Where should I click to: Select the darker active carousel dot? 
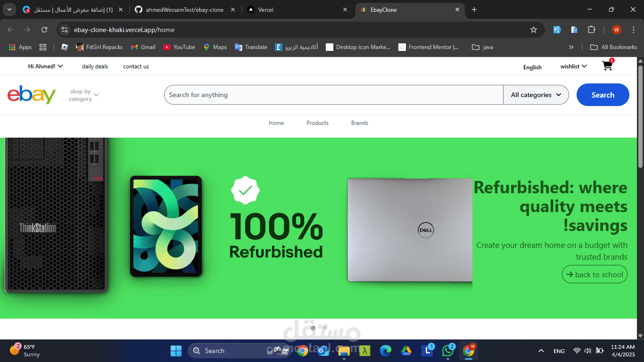313,328
